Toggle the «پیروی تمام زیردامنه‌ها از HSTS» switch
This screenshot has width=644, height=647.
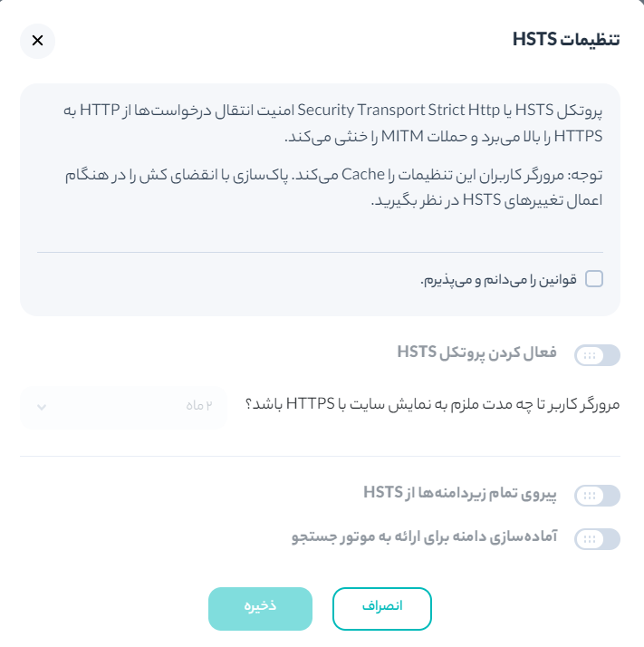597,495
